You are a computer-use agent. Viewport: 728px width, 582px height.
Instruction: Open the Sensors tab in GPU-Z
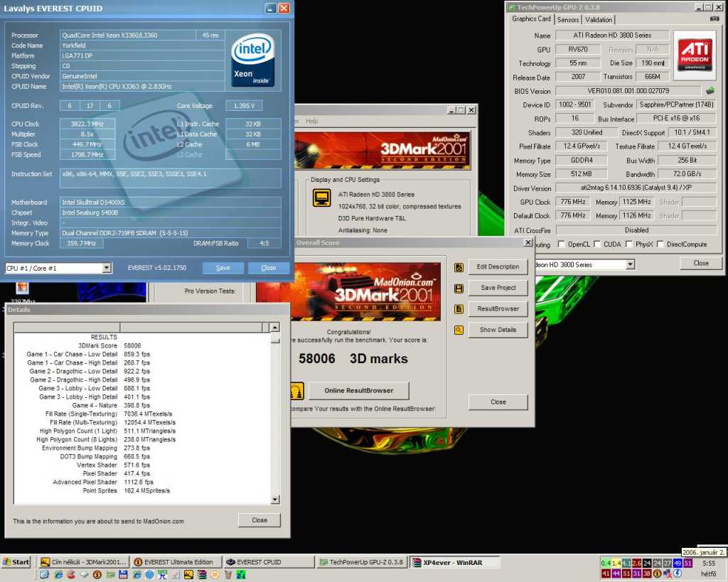[x=568, y=19]
